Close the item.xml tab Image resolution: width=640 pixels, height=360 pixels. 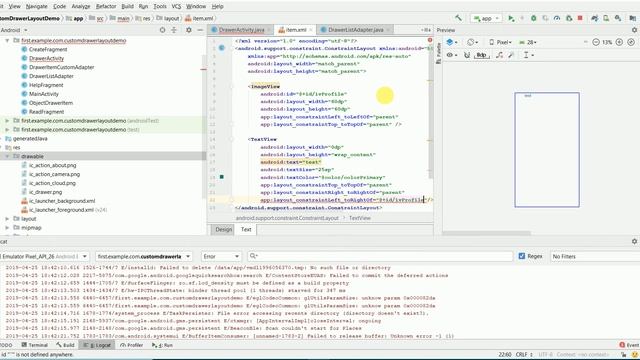[311, 30]
